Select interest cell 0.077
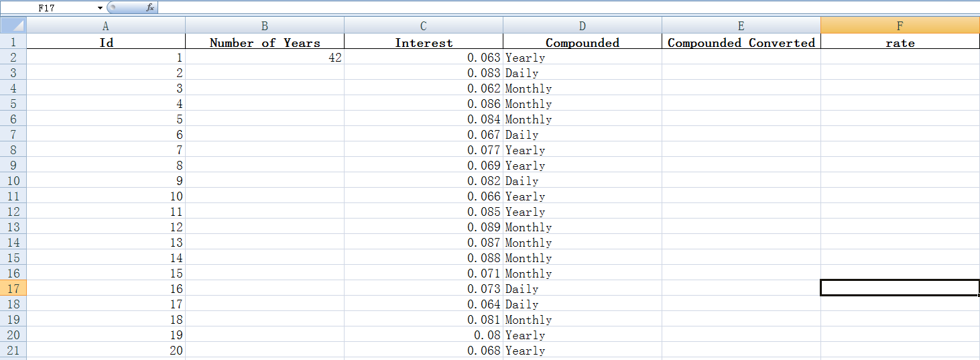This screenshot has width=980, height=360. tap(424, 149)
